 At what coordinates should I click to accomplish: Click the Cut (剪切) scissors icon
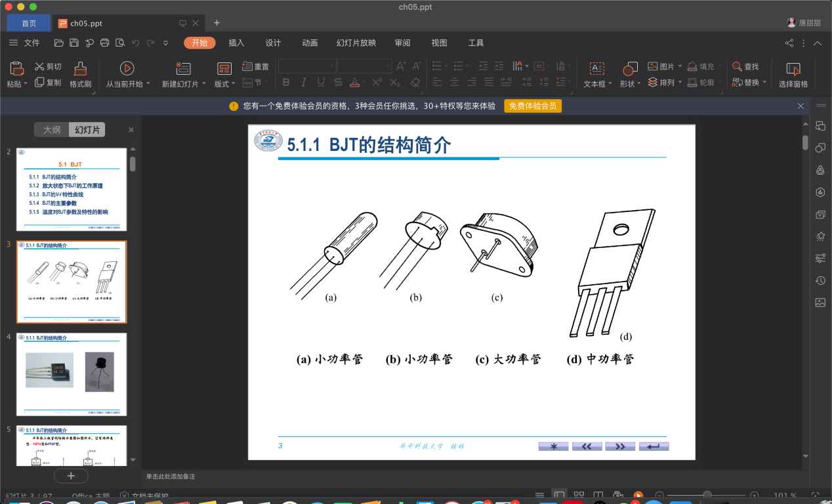(x=39, y=66)
